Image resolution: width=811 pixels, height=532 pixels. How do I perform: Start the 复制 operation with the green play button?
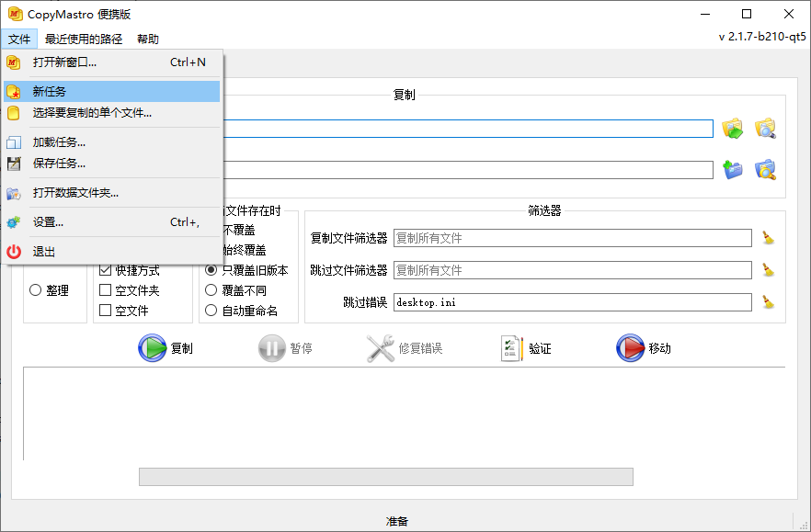pyautogui.click(x=165, y=348)
